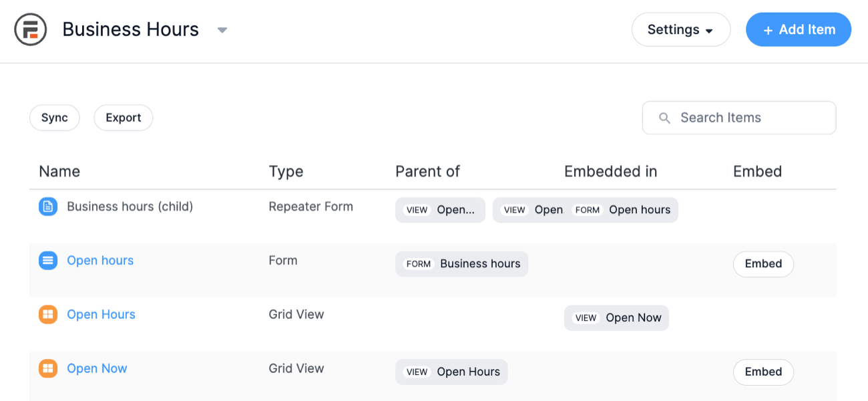Click Repeater Form type cell

pyautogui.click(x=310, y=207)
